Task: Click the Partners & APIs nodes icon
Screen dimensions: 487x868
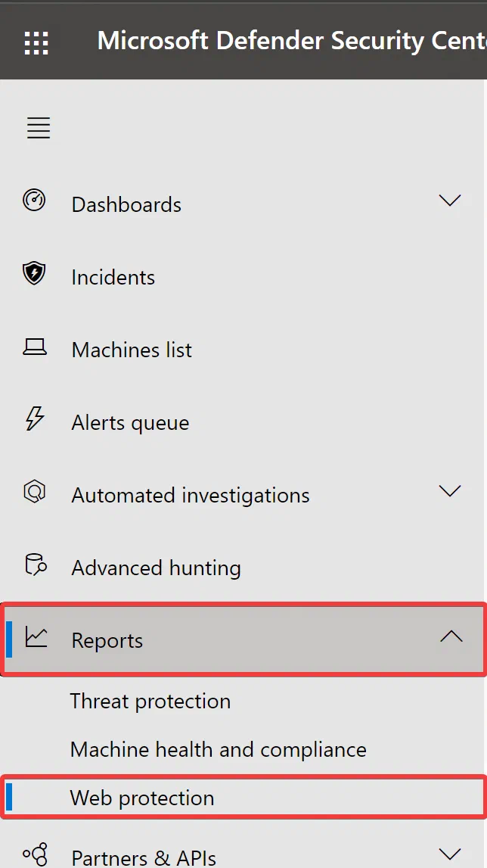Action: [x=36, y=854]
